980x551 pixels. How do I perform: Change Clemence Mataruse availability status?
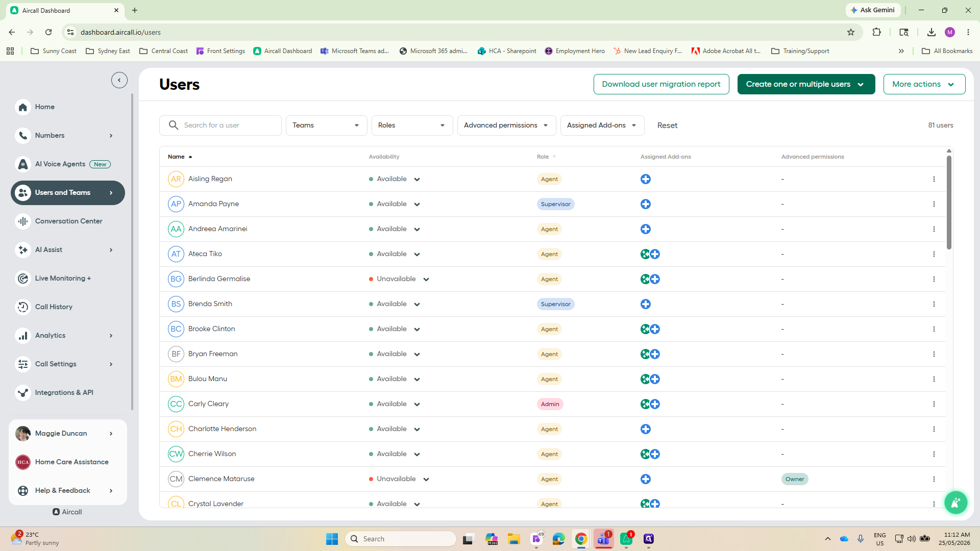tap(426, 480)
